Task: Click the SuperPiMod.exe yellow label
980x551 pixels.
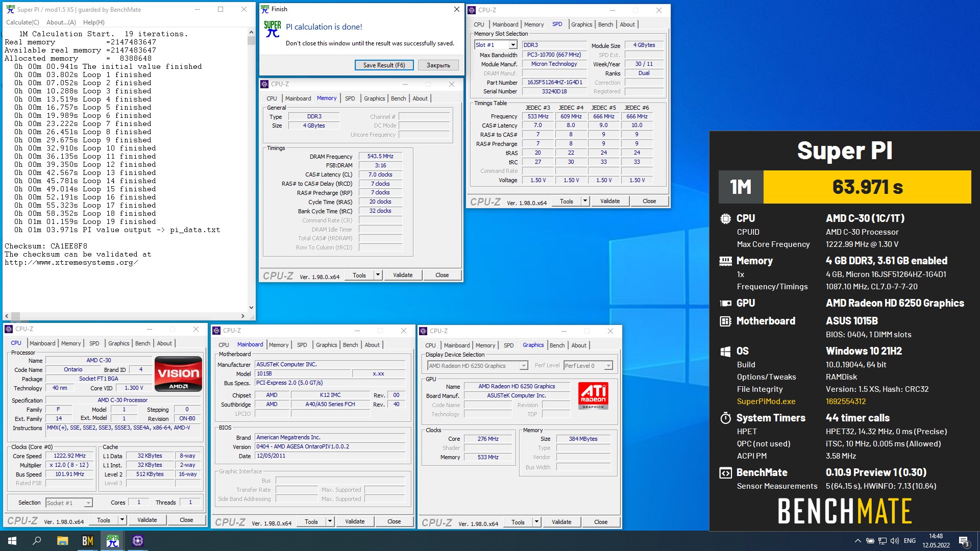Action: point(766,402)
